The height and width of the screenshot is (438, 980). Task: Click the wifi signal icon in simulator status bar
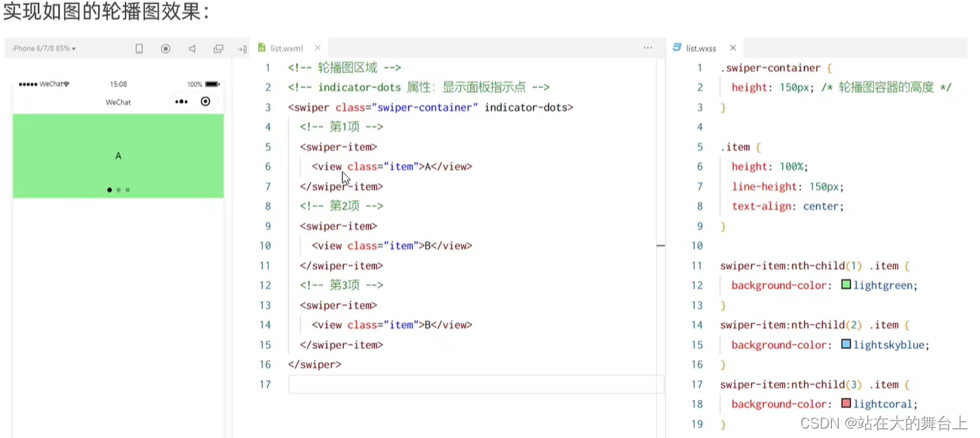67,84
